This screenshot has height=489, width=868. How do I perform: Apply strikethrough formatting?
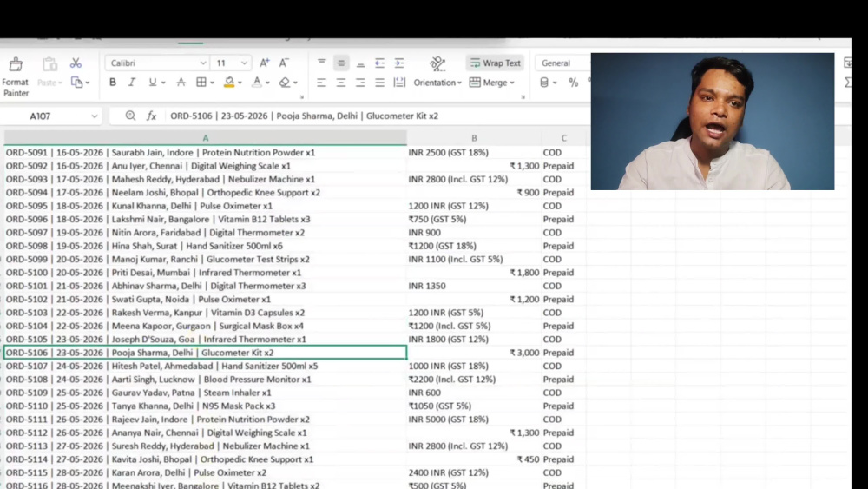(x=181, y=83)
